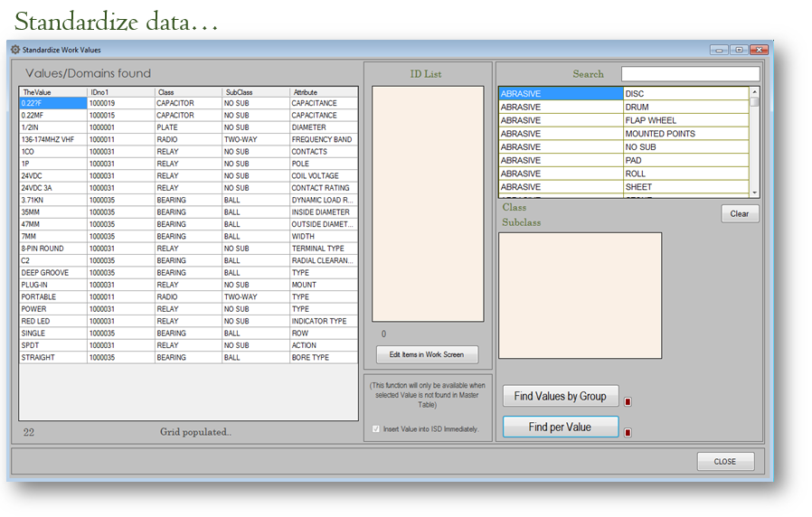The height and width of the screenshot is (517, 812).
Task: Click the CLOSE button at bottom
Action: click(724, 461)
